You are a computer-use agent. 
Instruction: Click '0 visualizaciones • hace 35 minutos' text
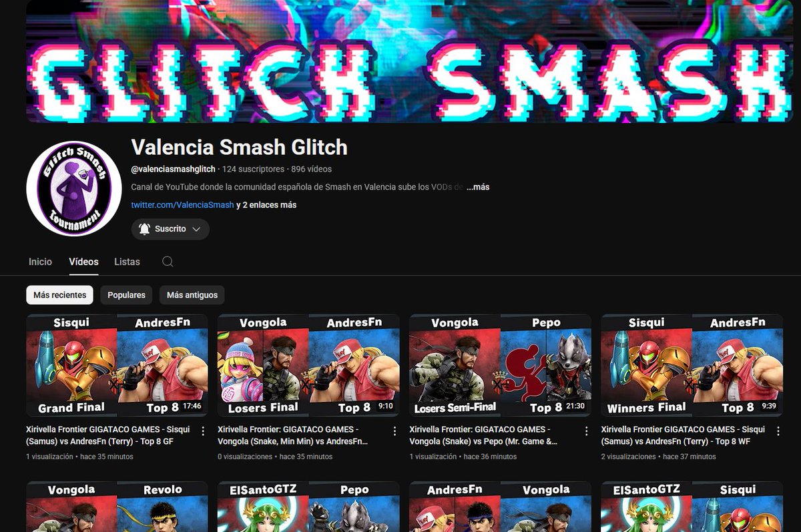[x=275, y=457]
